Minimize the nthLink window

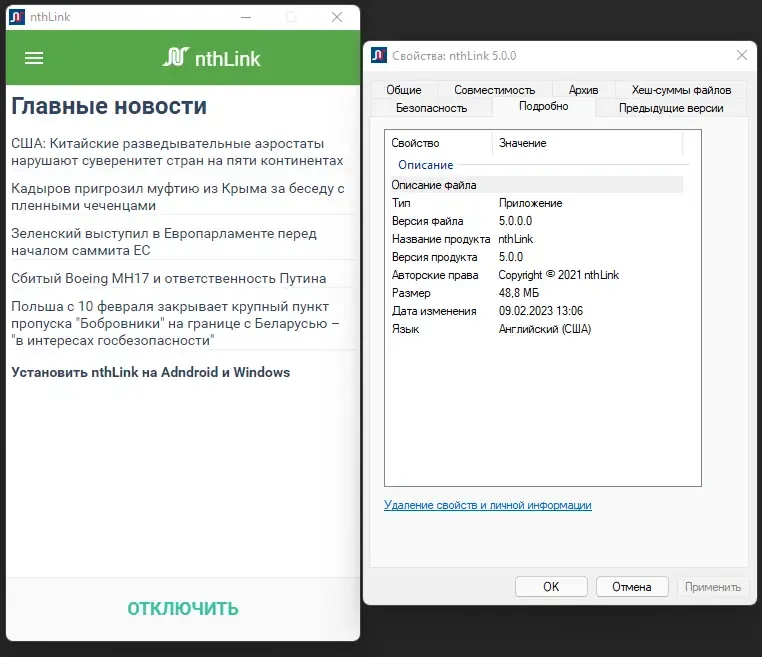pyautogui.click(x=246, y=17)
